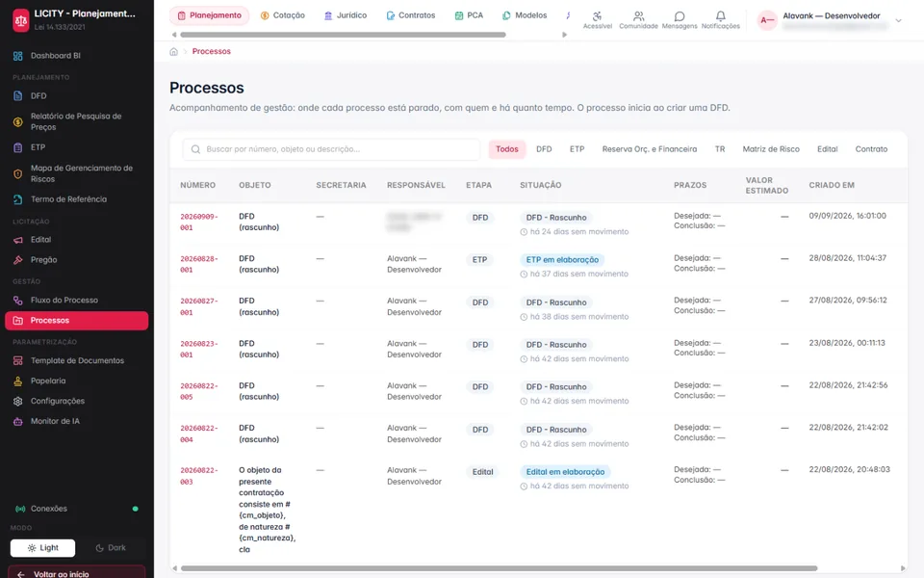This screenshot has width=924, height=578.
Task: Open process 20260828-001
Action: [x=198, y=264]
